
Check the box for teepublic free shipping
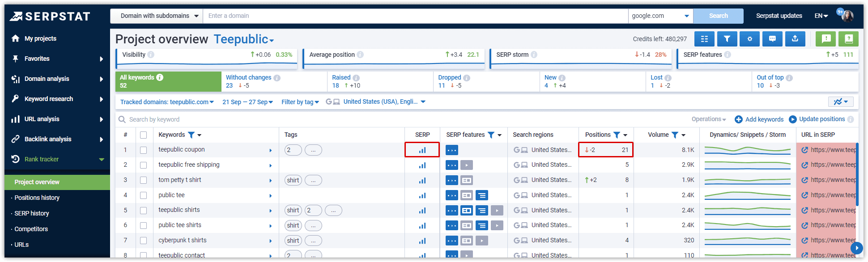click(x=143, y=165)
